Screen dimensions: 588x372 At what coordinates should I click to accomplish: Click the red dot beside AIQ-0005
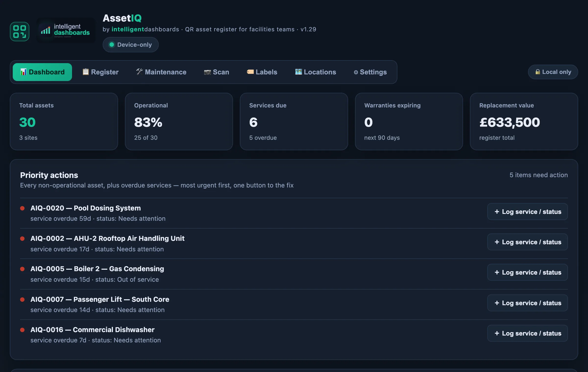pos(22,269)
